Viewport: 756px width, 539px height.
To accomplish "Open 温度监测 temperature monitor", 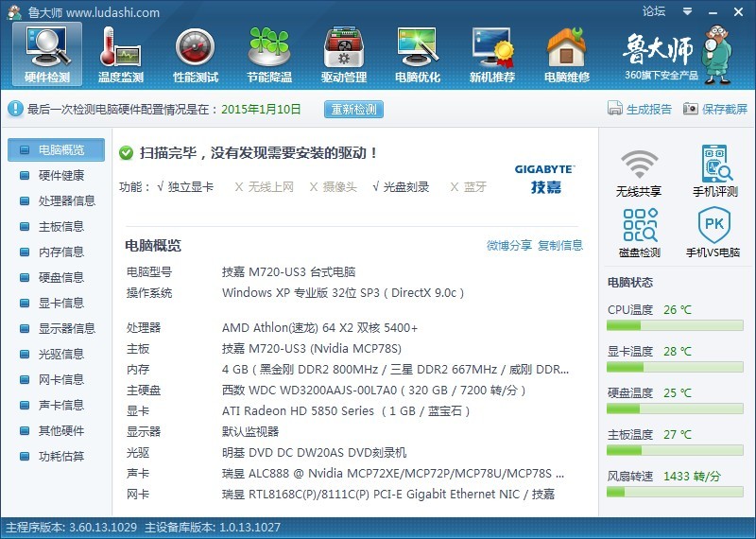I will coord(121,54).
